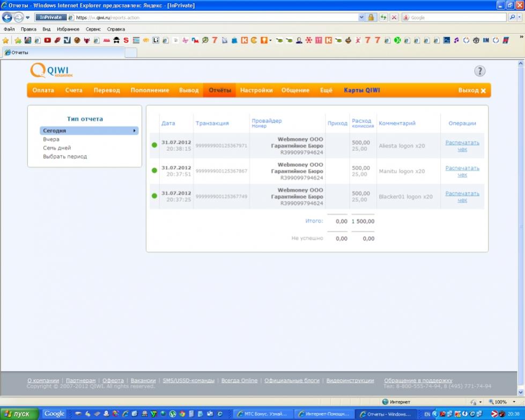The width and height of the screenshot is (525, 420).
Task: Choose Выбрать период report option
Action: [x=65, y=157]
